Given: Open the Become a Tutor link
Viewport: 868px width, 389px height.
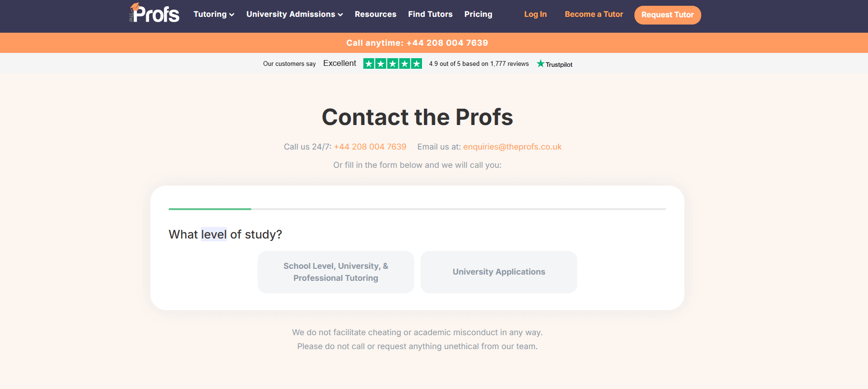Looking at the screenshot, I should tap(594, 14).
